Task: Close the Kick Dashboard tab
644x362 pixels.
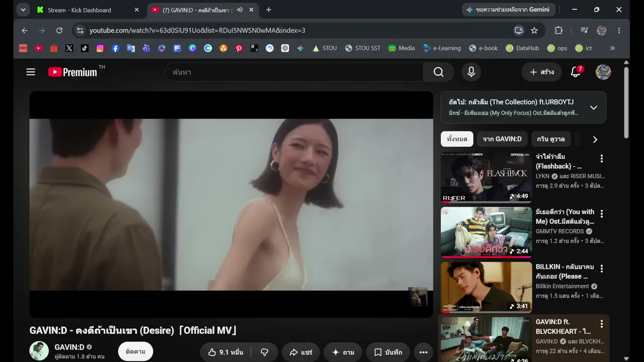Action: click(x=136, y=10)
